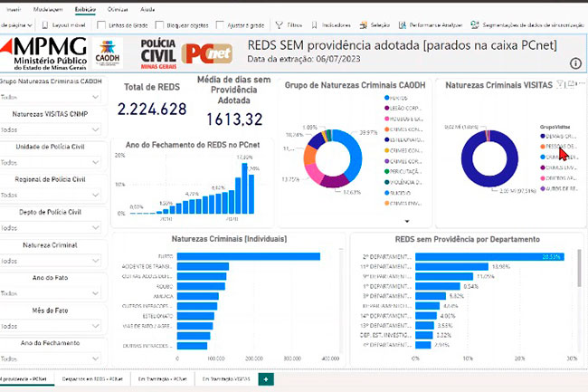Image resolution: width=588 pixels, height=392 pixels.
Task: Open focus mode on Naturezas Criminais VISITAS visual
Action: point(571,83)
